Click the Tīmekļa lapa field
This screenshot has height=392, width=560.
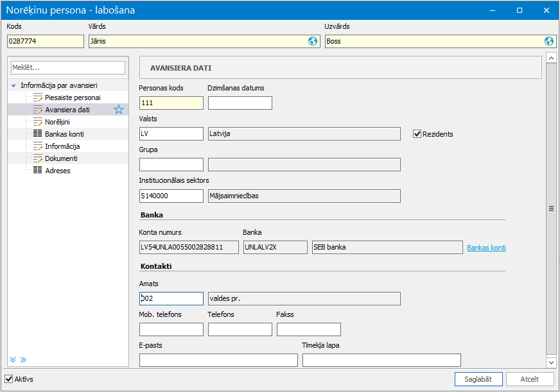point(381,361)
